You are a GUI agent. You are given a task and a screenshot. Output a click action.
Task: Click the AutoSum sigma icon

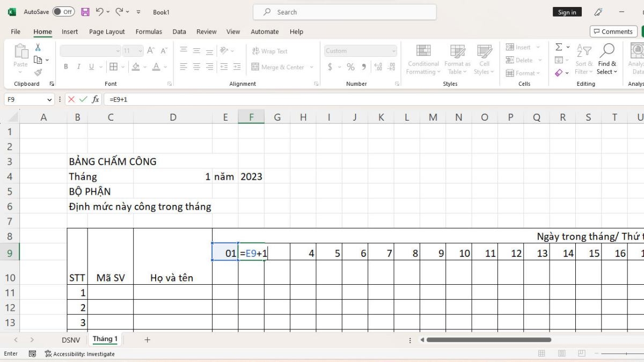tap(559, 47)
